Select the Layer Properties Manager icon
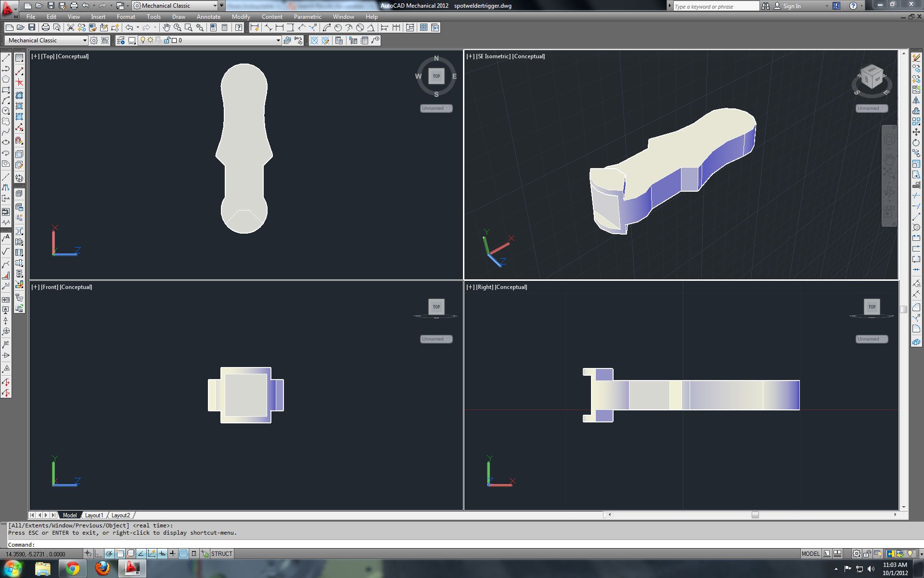This screenshot has height=578, width=924. [120, 40]
